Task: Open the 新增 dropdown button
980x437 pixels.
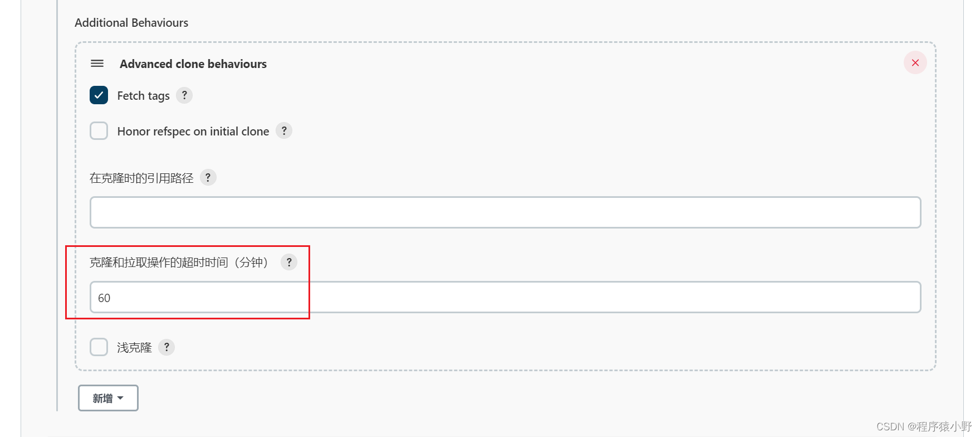Action: tap(108, 398)
